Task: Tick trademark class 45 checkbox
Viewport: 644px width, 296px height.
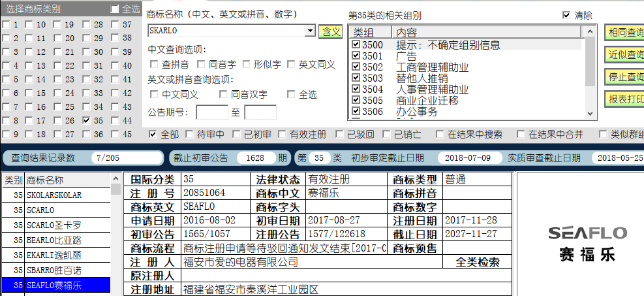Action: 115,134
